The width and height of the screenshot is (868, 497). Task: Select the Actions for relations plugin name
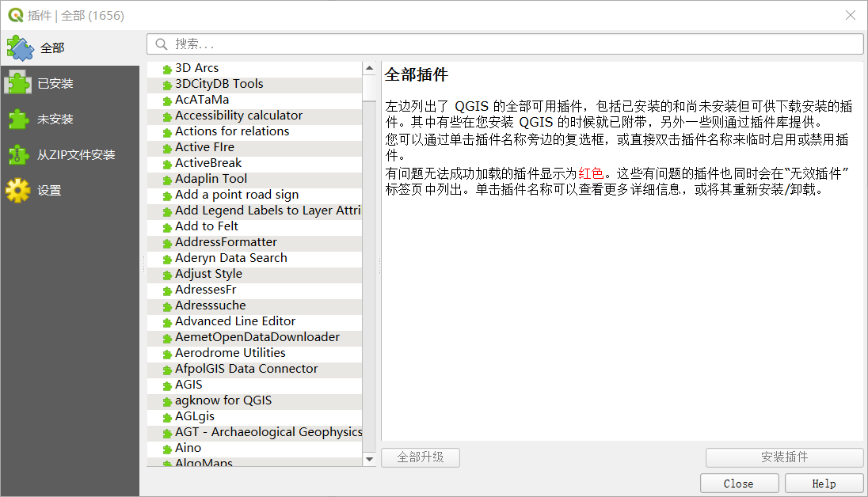pos(232,131)
